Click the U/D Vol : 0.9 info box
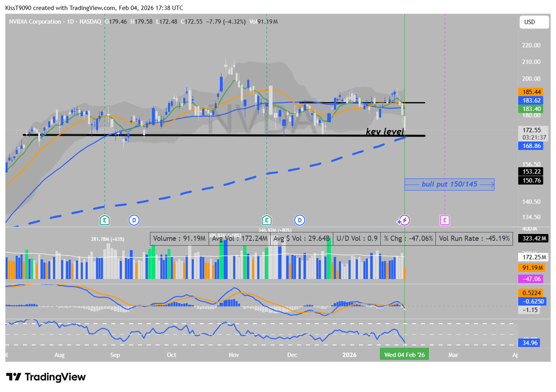 point(357,238)
